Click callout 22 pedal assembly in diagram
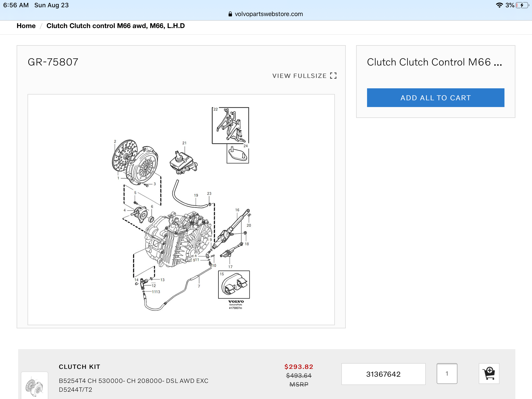This screenshot has width=532, height=399. [230, 125]
